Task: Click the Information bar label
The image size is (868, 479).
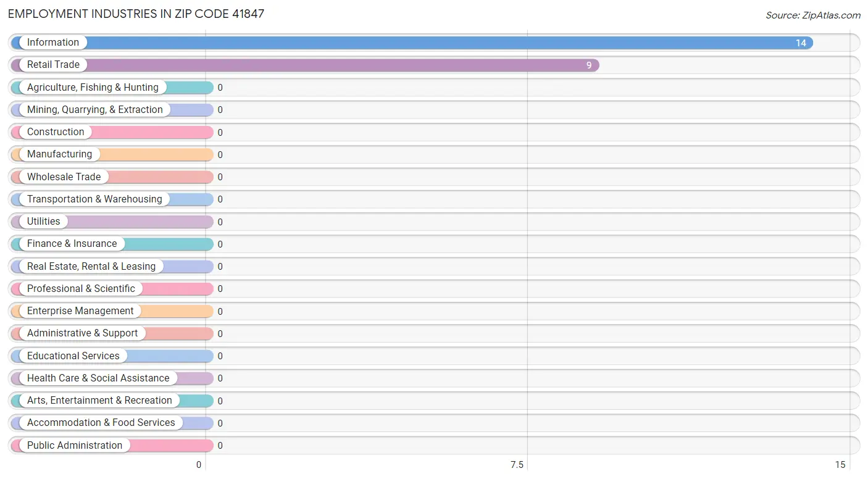Action: click(x=53, y=43)
